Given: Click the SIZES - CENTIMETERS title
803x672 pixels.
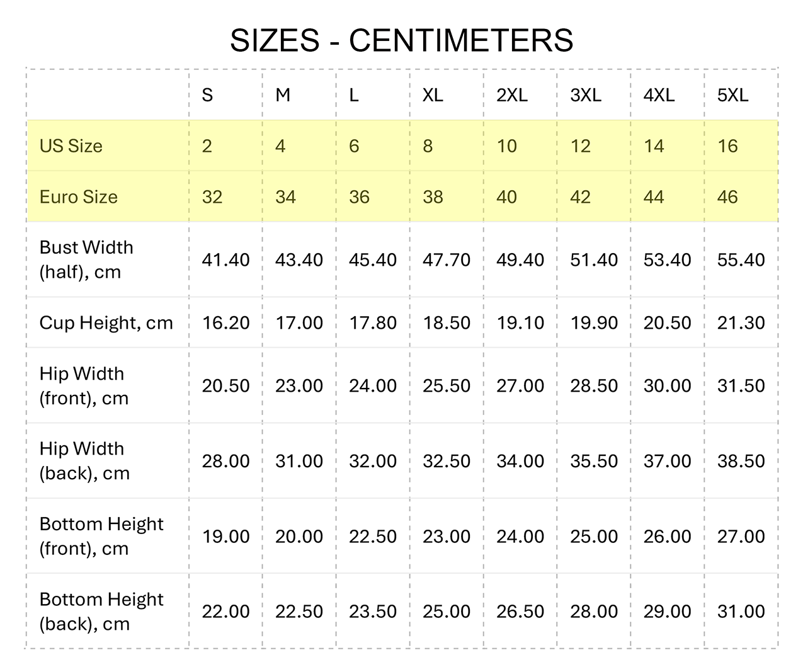Looking at the screenshot, I should [401, 41].
